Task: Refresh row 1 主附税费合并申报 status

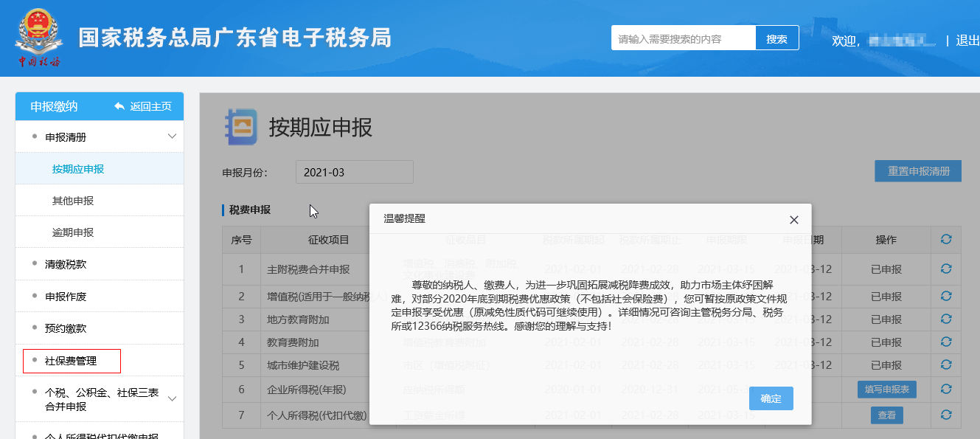Action: [x=946, y=269]
